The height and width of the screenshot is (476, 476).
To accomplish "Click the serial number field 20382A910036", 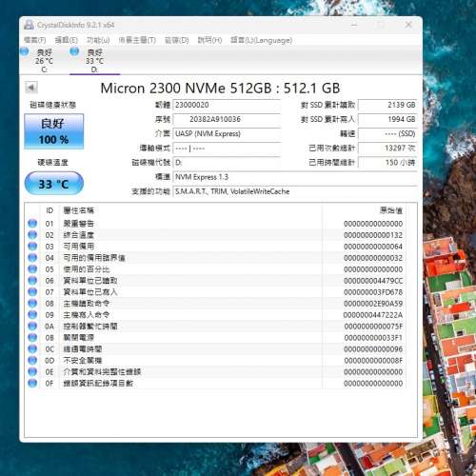I will pyautogui.click(x=227, y=119).
